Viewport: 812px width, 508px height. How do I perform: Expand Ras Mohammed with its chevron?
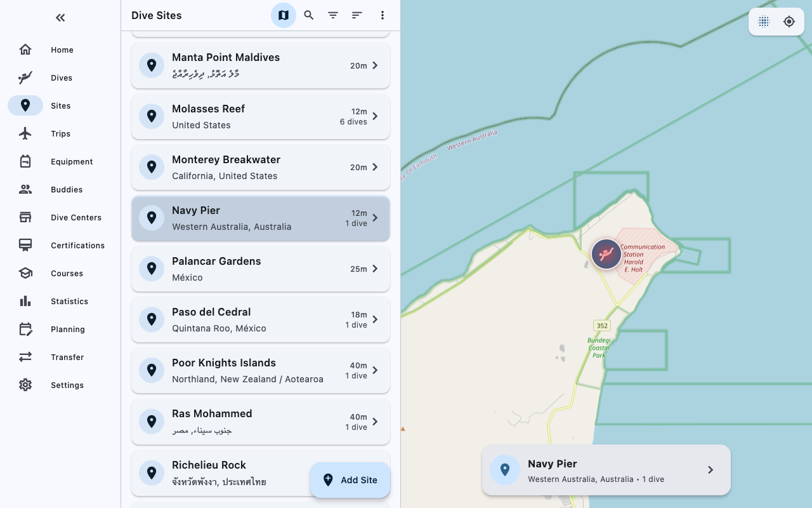click(375, 422)
